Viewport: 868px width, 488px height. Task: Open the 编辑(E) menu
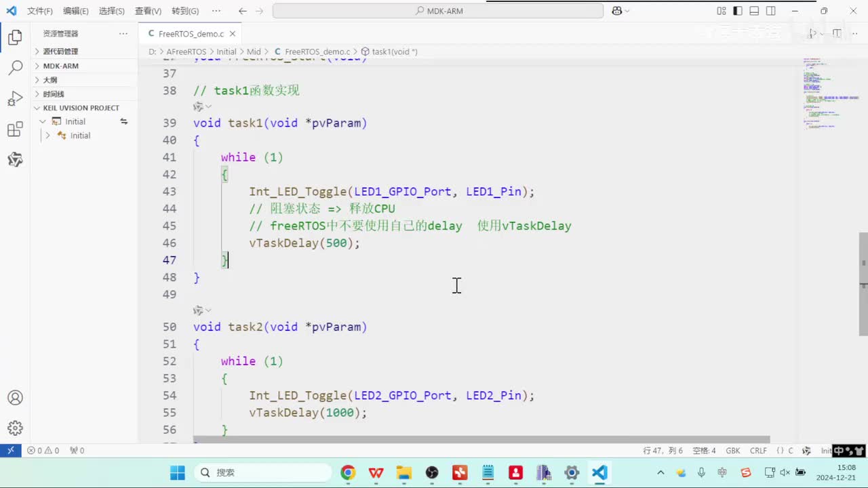[x=75, y=11]
